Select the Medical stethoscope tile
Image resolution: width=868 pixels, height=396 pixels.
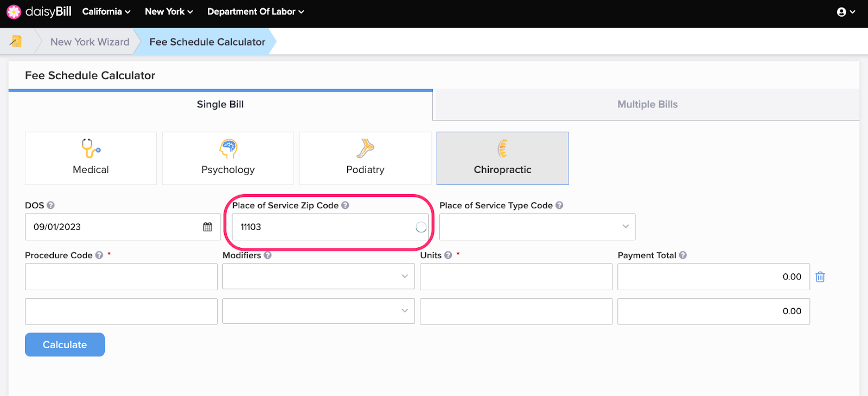pos(91,158)
